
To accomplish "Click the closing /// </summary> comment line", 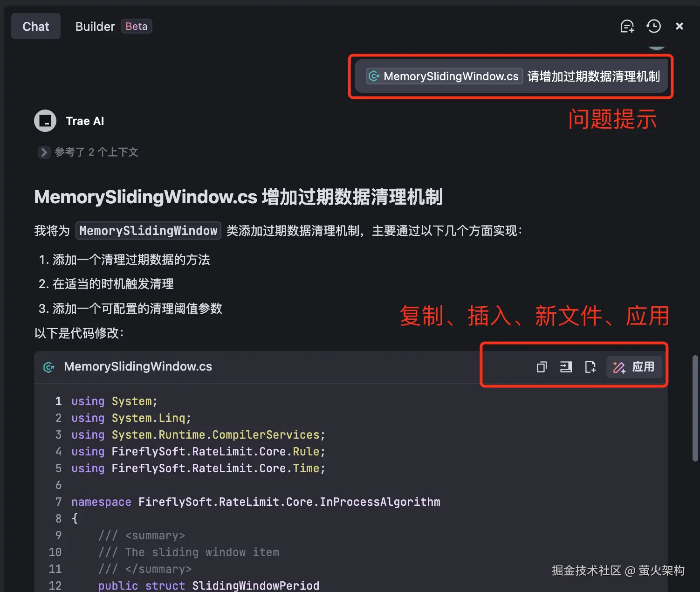I will [145, 569].
